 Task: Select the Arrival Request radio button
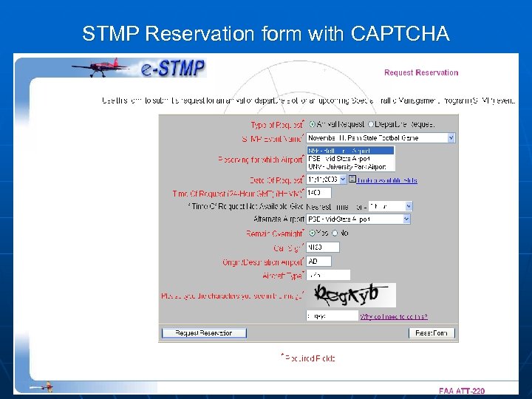[x=312, y=124]
